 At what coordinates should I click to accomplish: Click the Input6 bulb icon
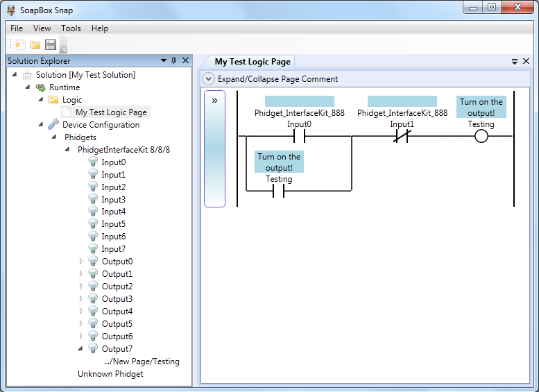pos(93,236)
